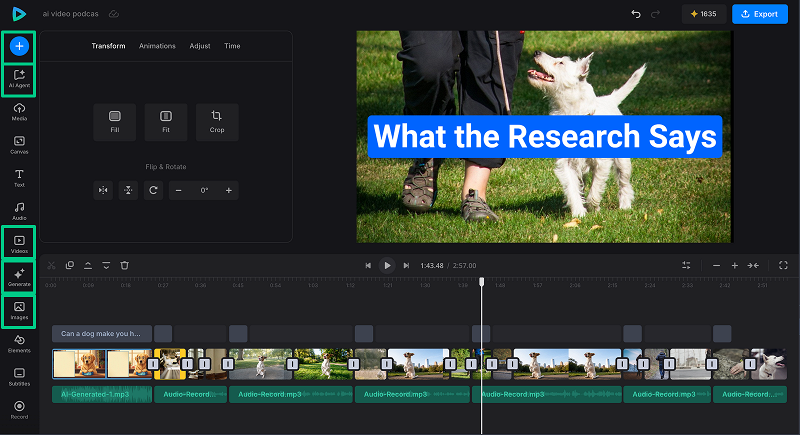800x435 pixels.
Task: Switch to the Adjust tab
Action: point(200,46)
